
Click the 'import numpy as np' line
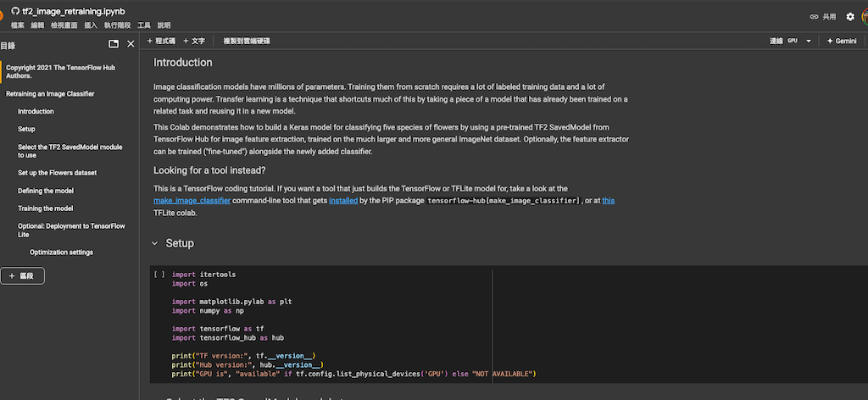pos(208,310)
